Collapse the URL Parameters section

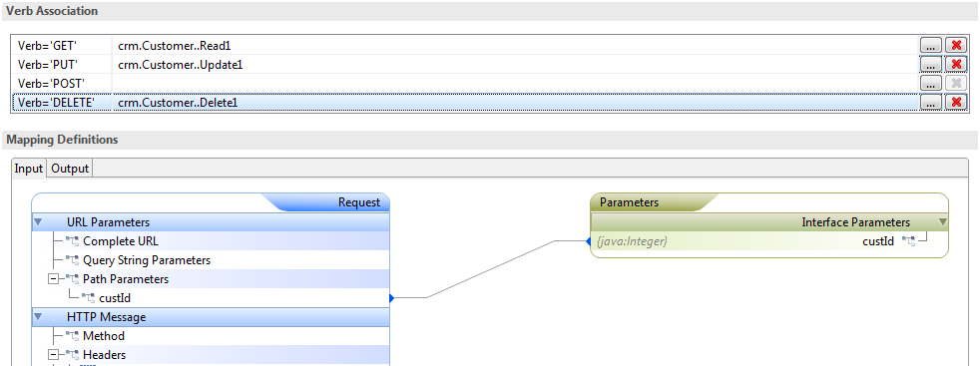click(x=38, y=222)
